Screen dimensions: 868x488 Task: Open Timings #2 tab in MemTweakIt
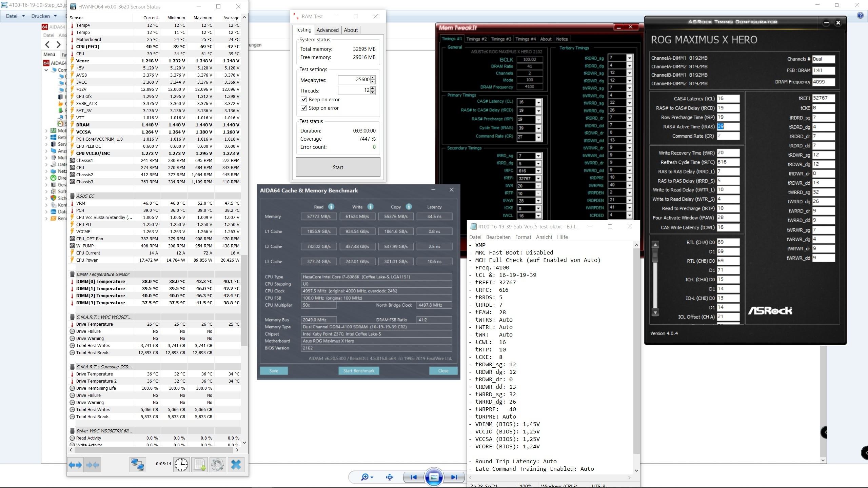476,39
